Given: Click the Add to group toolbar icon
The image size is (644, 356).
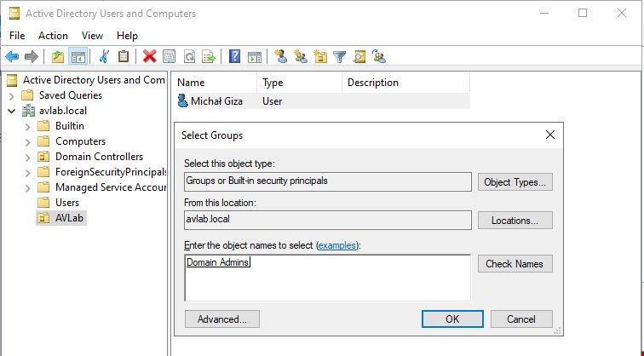Looking at the screenshot, I should coord(379,56).
